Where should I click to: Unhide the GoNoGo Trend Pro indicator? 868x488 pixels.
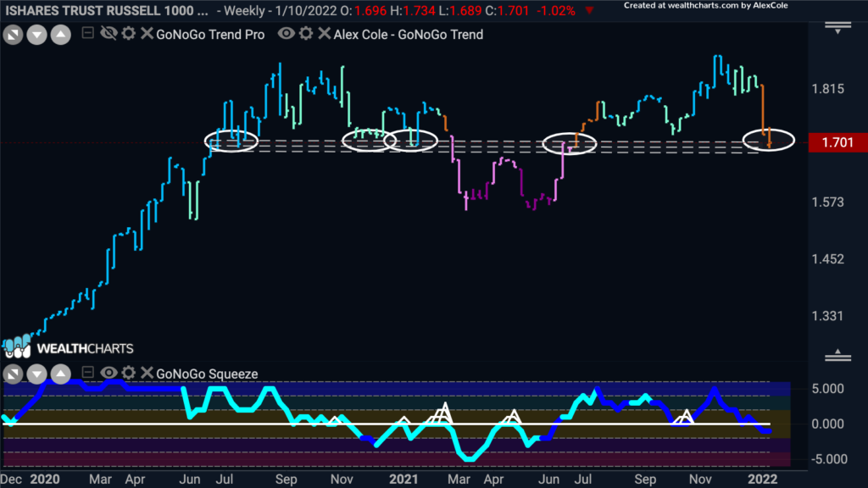click(x=108, y=34)
